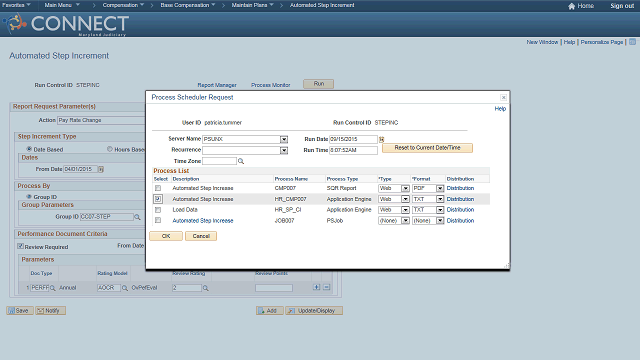Screen dimensions: 640x360
Task: Open the Run Date calendar picker
Action: point(382,139)
